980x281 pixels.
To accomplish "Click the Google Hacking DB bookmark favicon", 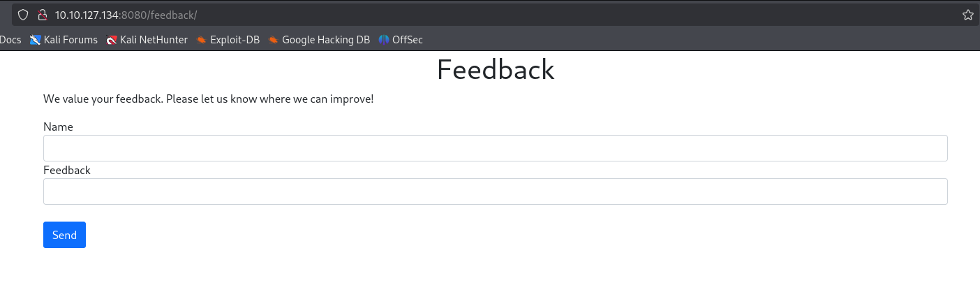I will point(274,40).
